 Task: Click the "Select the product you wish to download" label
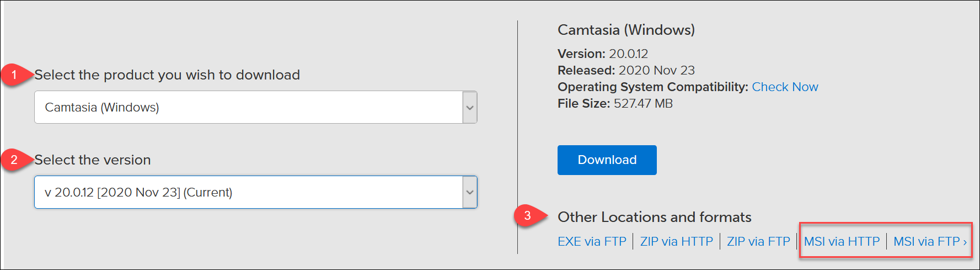[167, 75]
